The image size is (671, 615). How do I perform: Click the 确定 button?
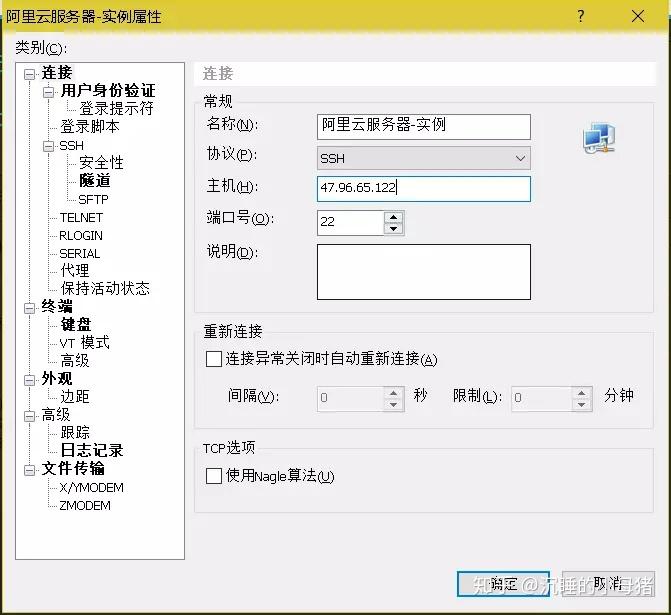(504, 584)
